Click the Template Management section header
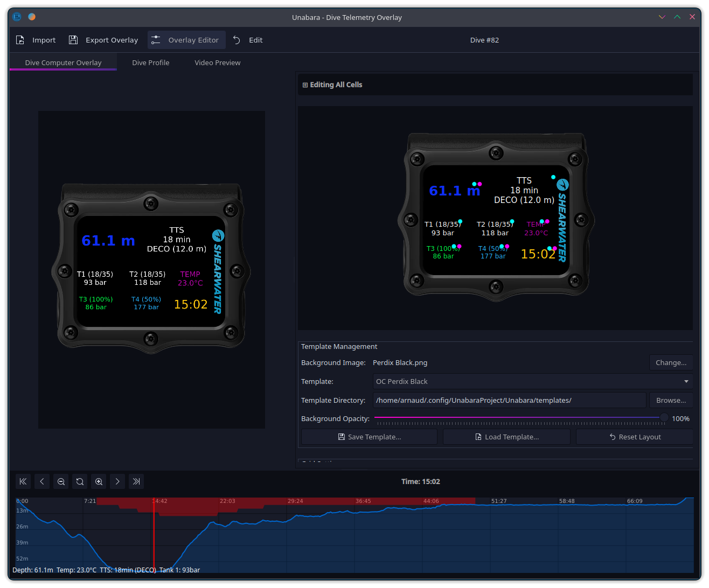The height and width of the screenshot is (588, 709). (339, 346)
